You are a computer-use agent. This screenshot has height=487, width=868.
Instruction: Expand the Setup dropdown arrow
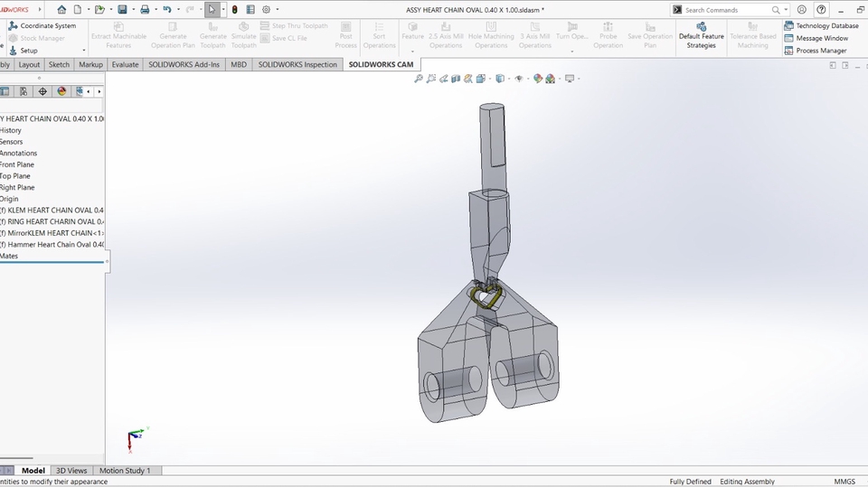pos(83,51)
